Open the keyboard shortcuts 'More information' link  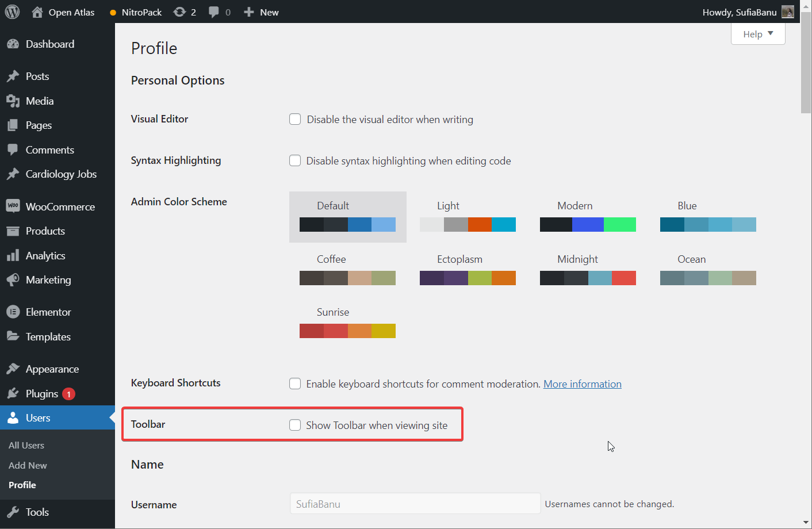(582, 384)
